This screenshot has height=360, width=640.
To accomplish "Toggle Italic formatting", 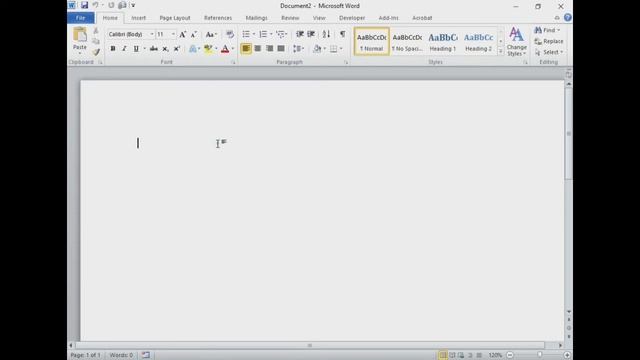I will tap(124, 49).
